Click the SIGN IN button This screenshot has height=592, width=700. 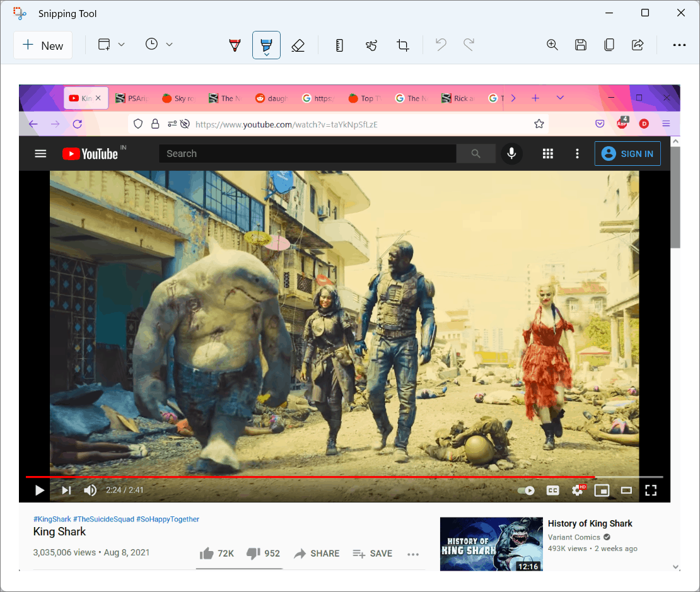[627, 154]
